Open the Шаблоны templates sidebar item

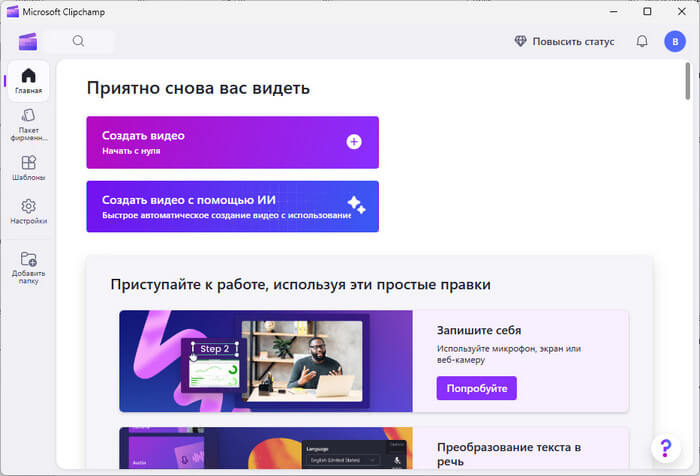[29, 168]
